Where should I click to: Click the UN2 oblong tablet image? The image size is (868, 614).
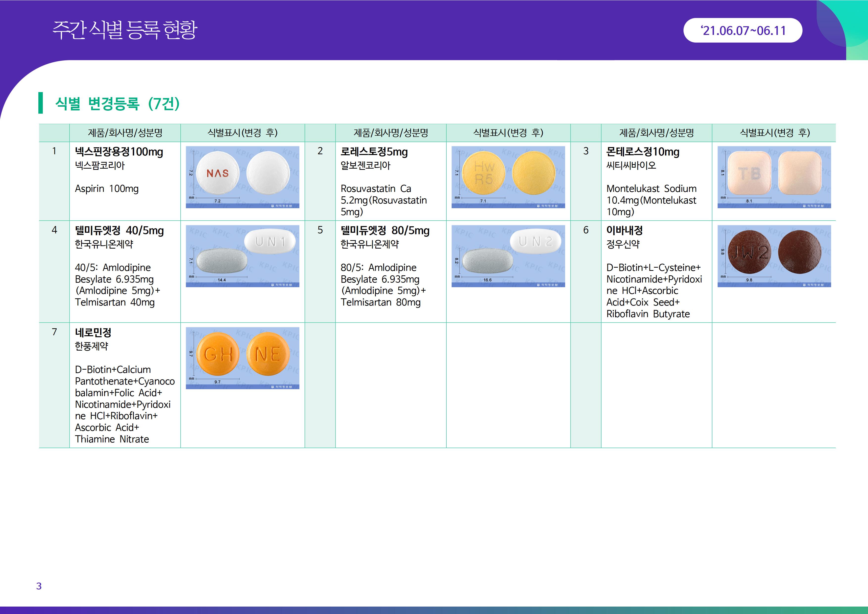point(508,256)
